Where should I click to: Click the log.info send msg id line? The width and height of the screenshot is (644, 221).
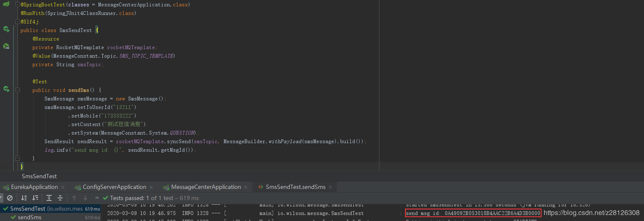pos(120,150)
